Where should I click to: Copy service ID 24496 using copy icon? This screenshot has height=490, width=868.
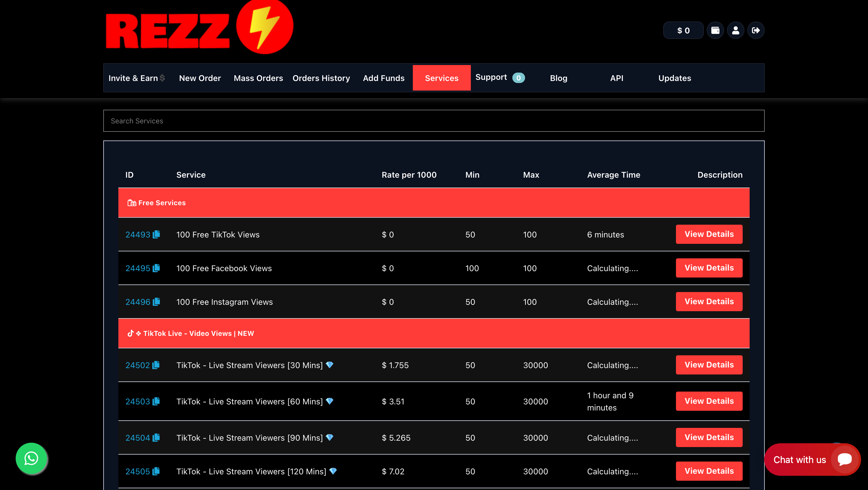point(156,302)
